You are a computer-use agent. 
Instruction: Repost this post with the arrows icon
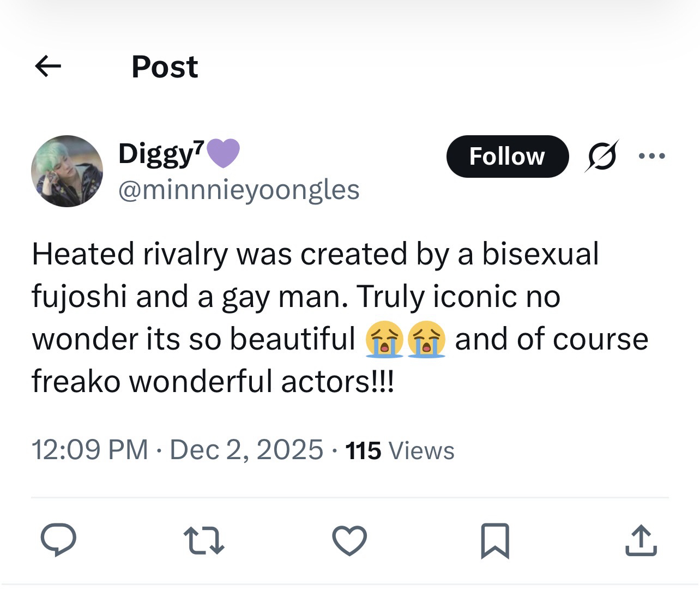204,540
